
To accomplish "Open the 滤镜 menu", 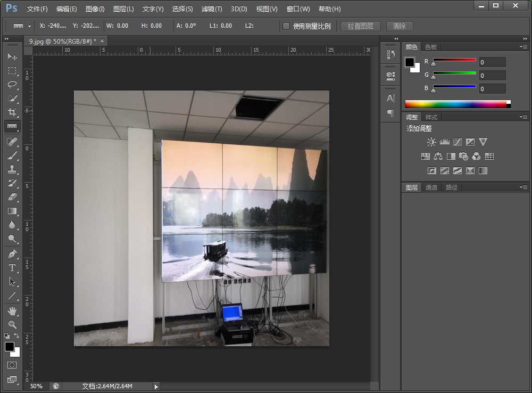I will [x=211, y=9].
